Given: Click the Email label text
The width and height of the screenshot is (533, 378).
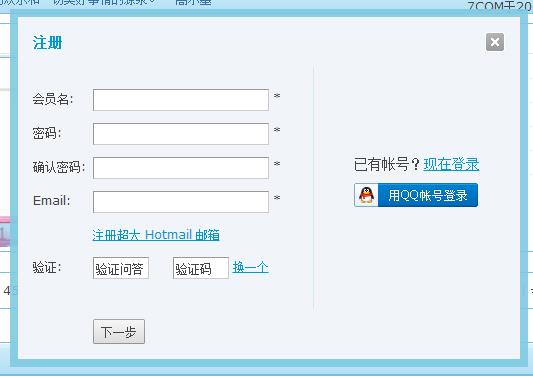Looking at the screenshot, I should (51, 201).
